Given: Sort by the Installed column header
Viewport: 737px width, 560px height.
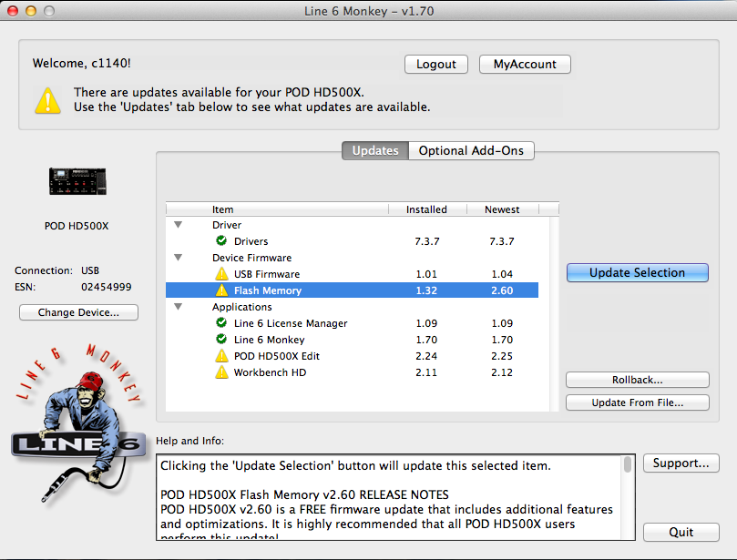Looking at the screenshot, I should [x=427, y=209].
